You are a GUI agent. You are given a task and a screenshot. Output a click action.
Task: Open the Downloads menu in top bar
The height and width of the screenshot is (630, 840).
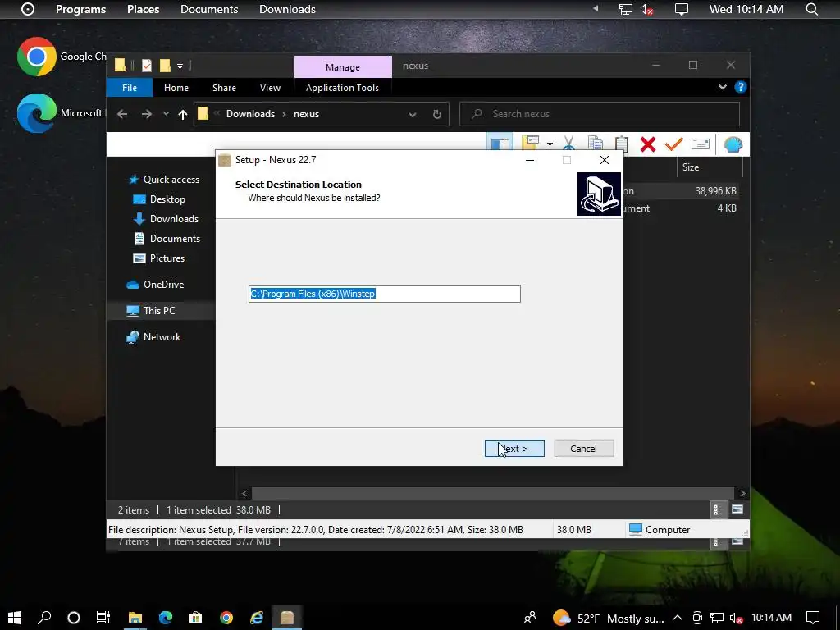287,9
